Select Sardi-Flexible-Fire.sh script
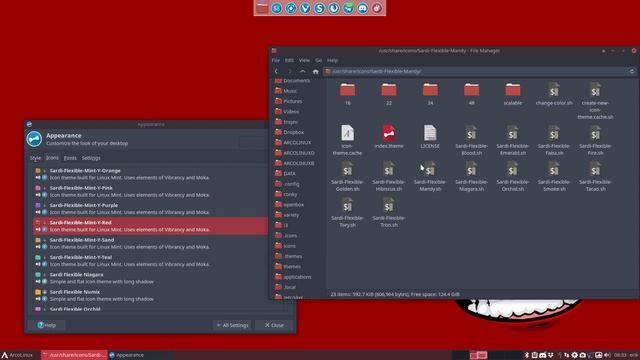 click(x=595, y=140)
